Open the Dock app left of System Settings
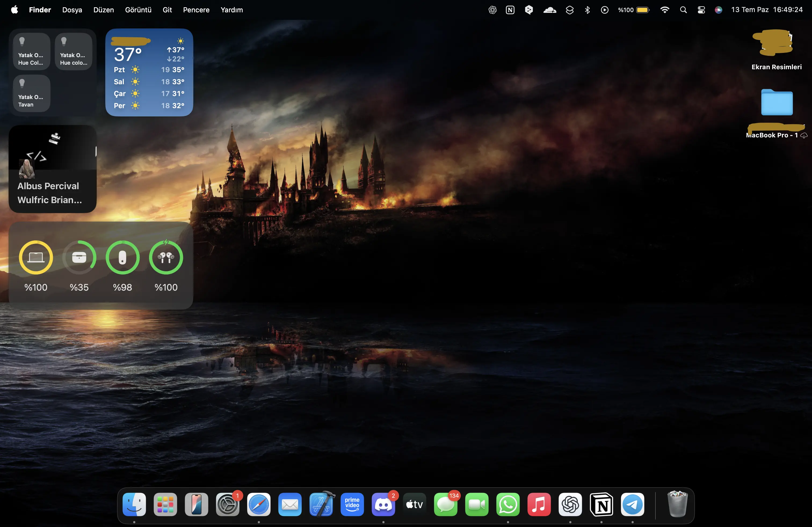This screenshot has height=527, width=812. click(x=196, y=504)
